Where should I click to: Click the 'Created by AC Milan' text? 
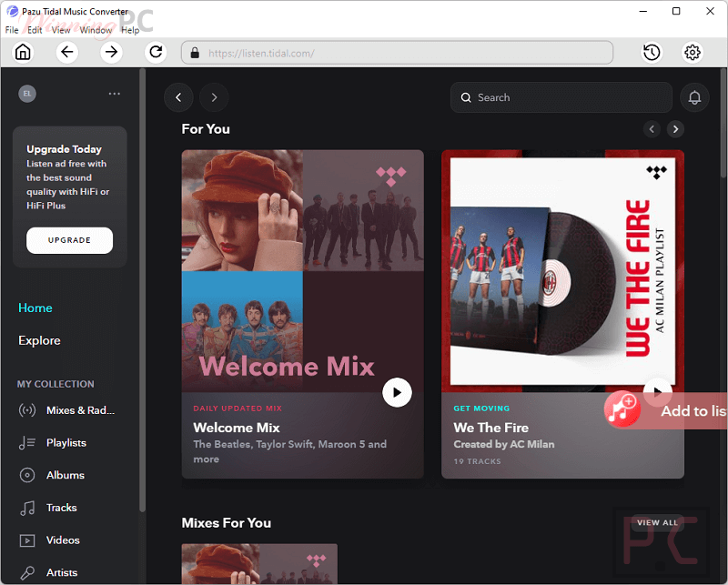pyautogui.click(x=504, y=444)
